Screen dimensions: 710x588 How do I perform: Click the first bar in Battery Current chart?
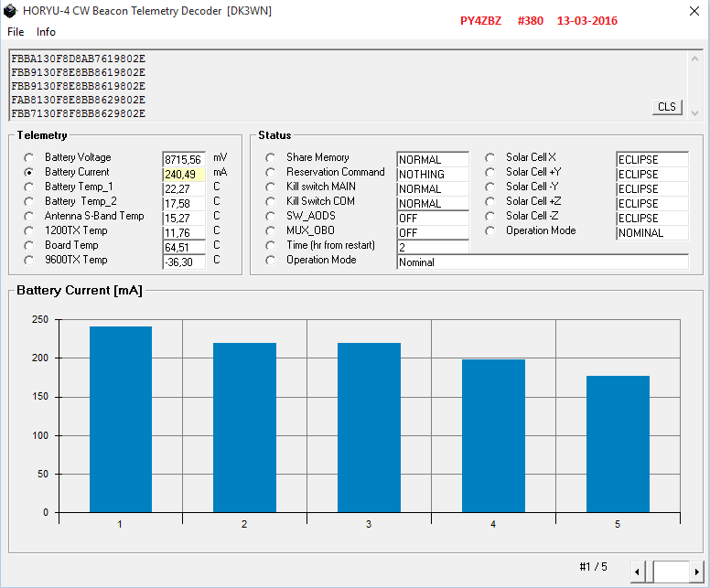[121, 419]
